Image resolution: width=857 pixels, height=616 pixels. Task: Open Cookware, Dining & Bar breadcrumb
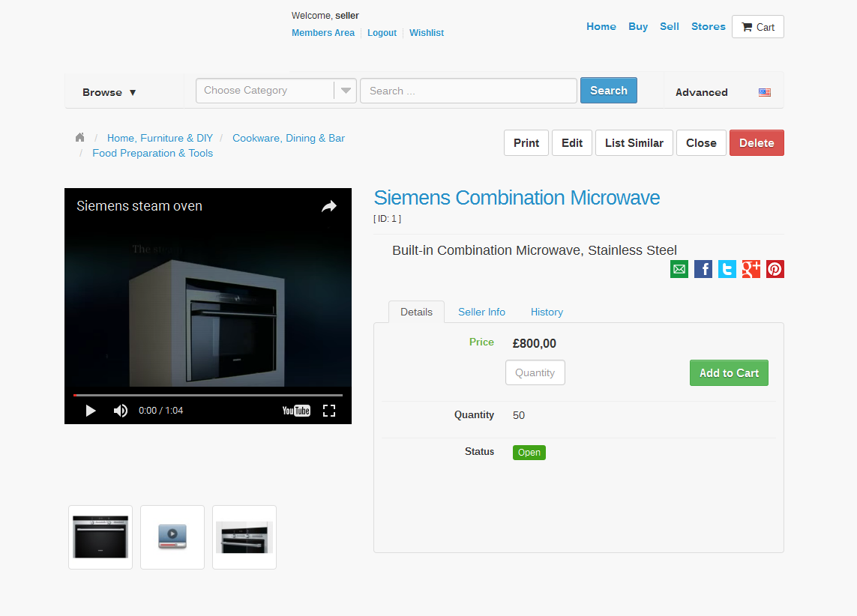(x=289, y=138)
